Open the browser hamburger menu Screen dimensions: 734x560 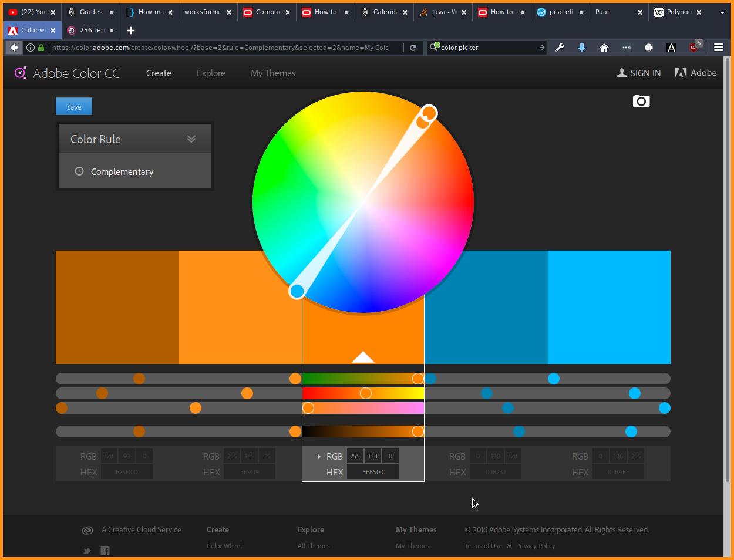click(x=718, y=48)
